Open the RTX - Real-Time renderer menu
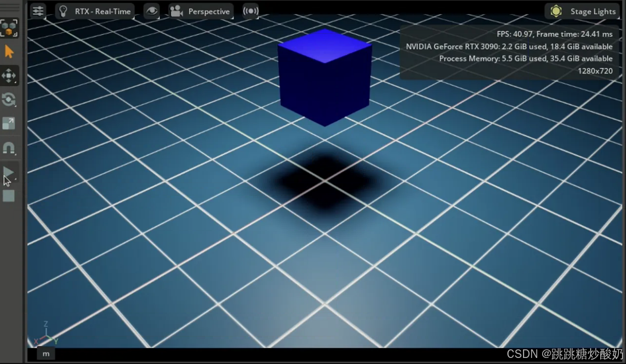The width and height of the screenshot is (626, 364). point(95,11)
